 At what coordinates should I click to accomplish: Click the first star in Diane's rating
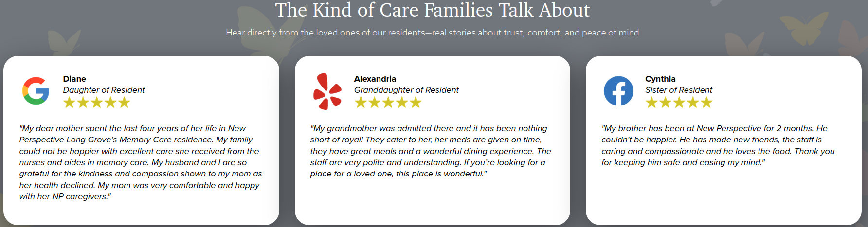coord(70,103)
